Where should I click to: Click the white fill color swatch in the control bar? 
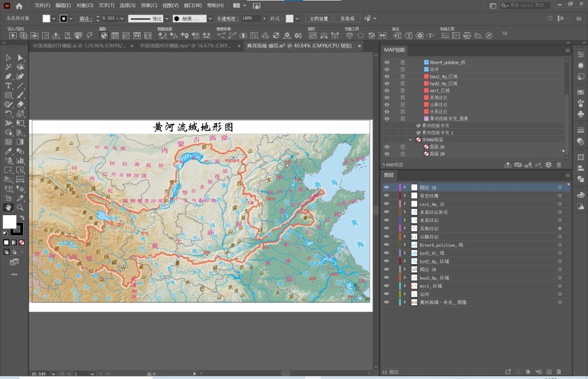click(x=47, y=18)
